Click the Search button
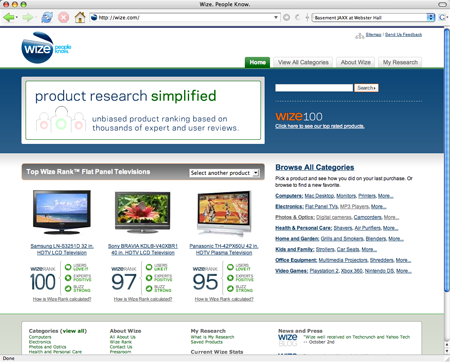This screenshot has height=362, width=450. pos(366,88)
